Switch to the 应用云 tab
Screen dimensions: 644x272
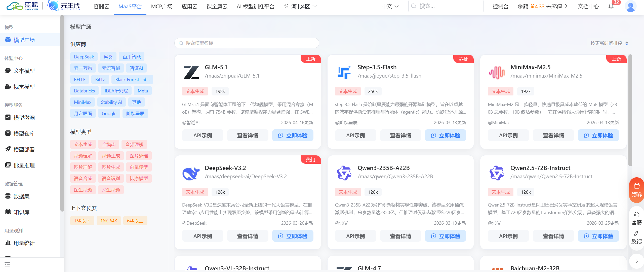pos(189,7)
